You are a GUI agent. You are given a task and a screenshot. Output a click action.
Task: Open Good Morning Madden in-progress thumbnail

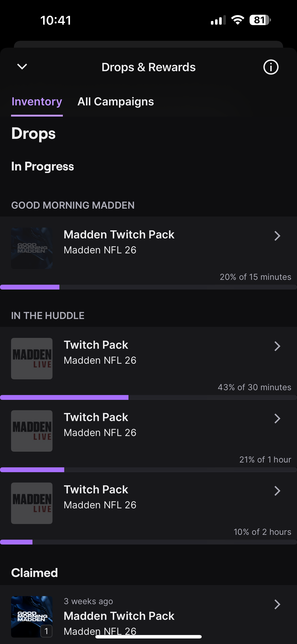[32, 248]
